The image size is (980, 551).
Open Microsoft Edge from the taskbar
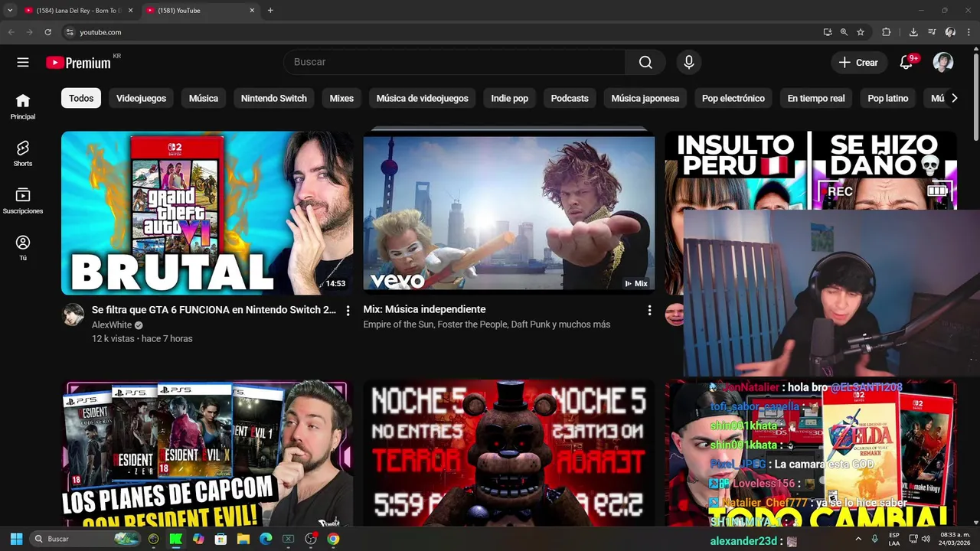point(266,539)
